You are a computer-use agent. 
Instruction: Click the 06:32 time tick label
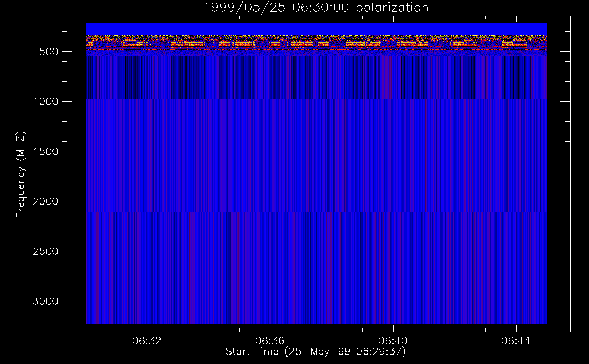coord(147,341)
